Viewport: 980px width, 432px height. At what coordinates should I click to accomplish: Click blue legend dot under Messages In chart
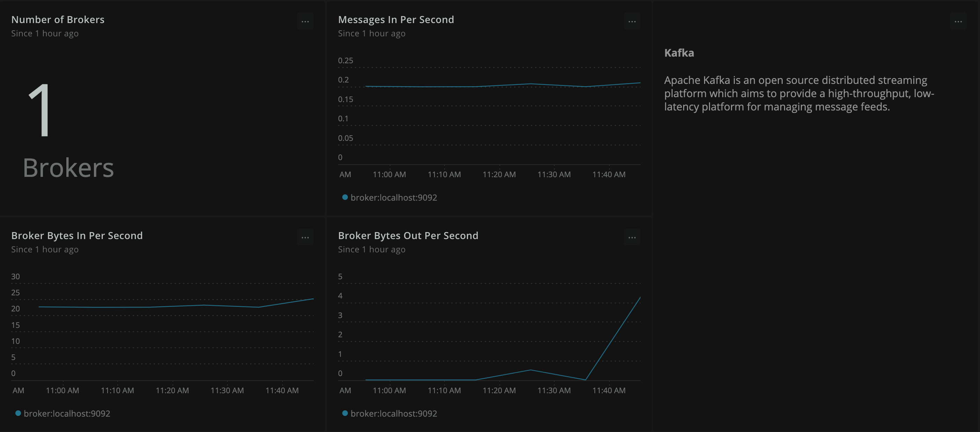(345, 197)
